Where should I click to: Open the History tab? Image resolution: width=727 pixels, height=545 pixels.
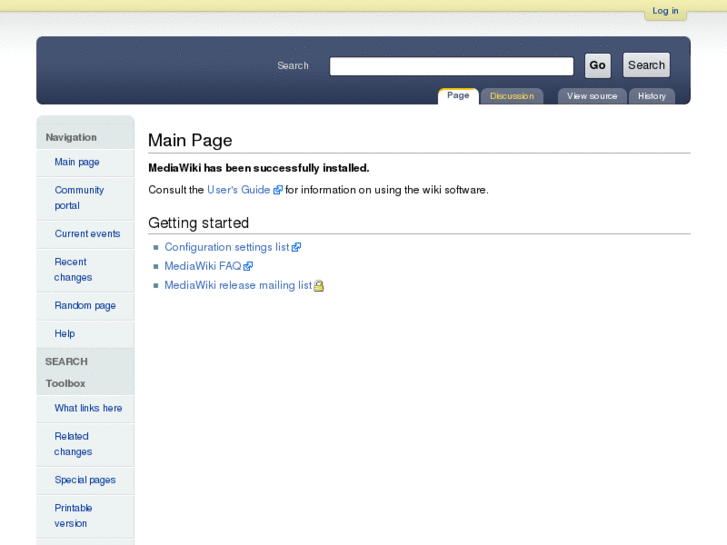point(651,96)
